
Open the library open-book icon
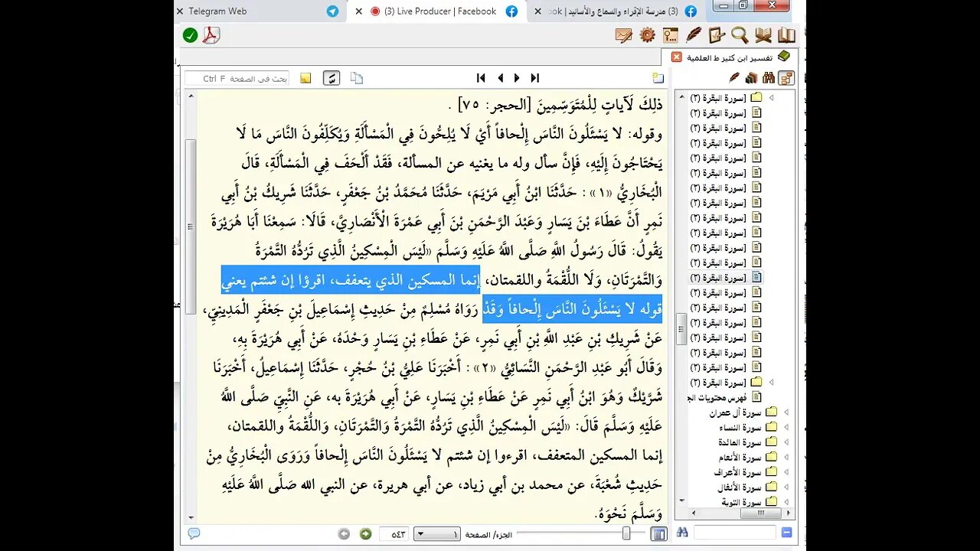(786, 34)
